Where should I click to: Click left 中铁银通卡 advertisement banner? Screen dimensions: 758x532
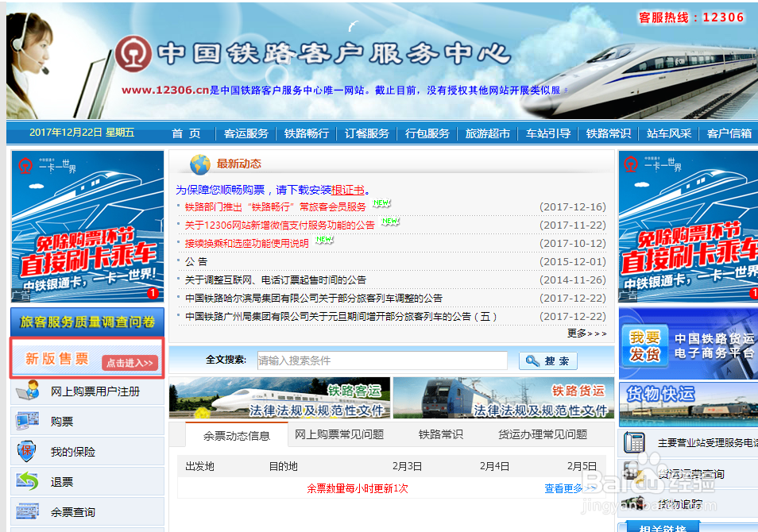[x=87, y=226]
